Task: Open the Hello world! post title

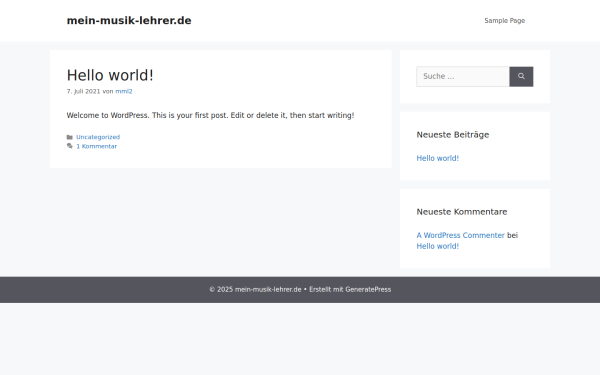Action: click(x=110, y=75)
